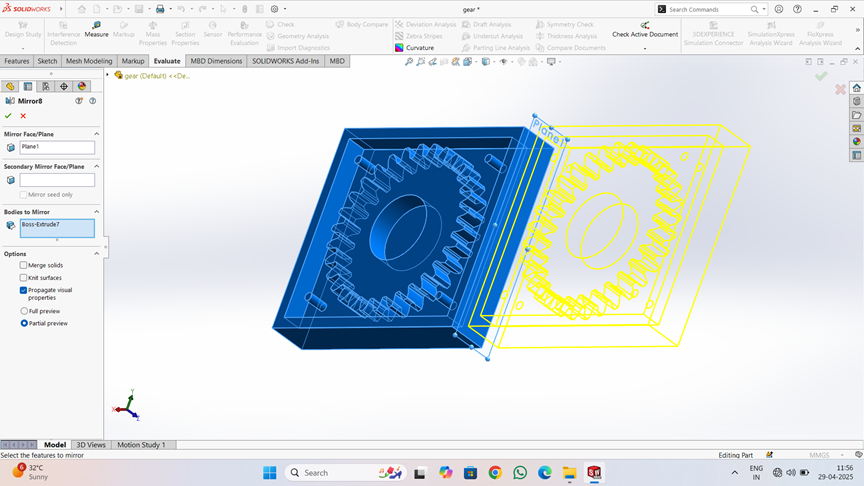Cancel with corner red X in viewport
The height and width of the screenshot is (486, 864).
[840, 89]
